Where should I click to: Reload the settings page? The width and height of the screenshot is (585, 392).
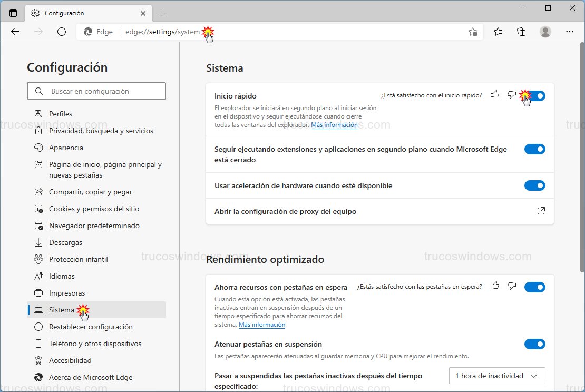[x=62, y=32]
